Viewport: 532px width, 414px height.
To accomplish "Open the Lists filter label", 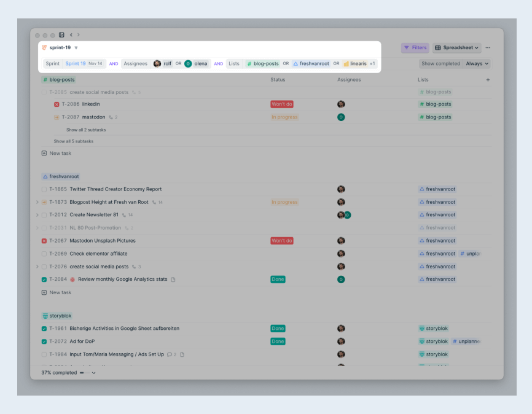I will [x=234, y=63].
